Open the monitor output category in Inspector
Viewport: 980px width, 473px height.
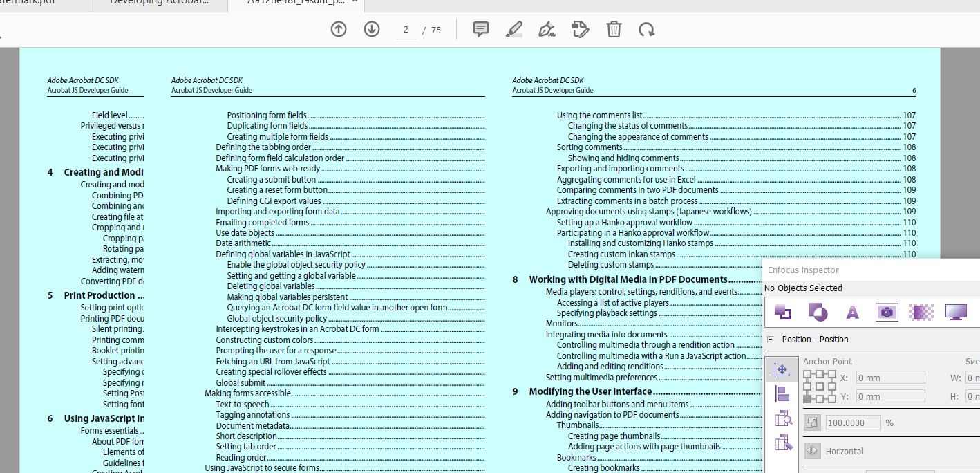pos(957,313)
